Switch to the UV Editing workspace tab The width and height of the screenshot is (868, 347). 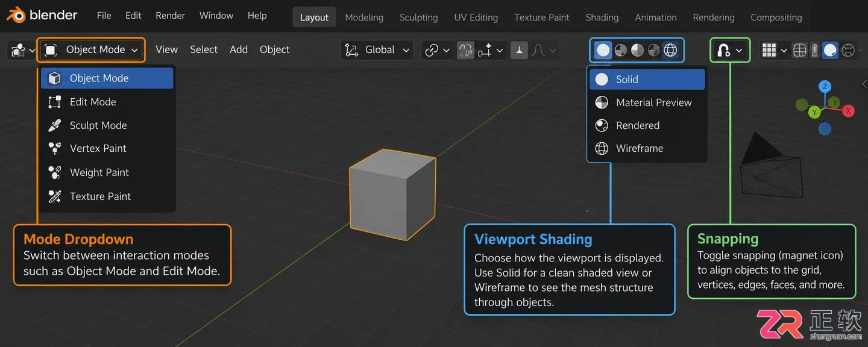[476, 17]
